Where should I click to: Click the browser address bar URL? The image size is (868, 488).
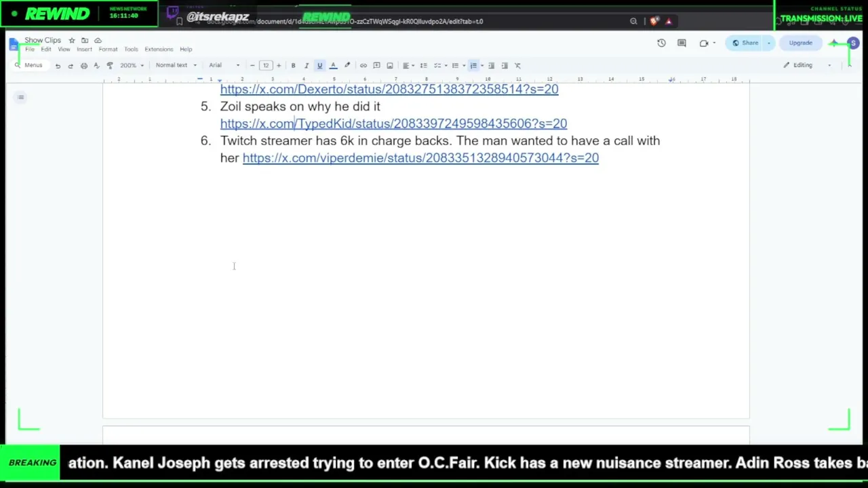[x=346, y=22]
